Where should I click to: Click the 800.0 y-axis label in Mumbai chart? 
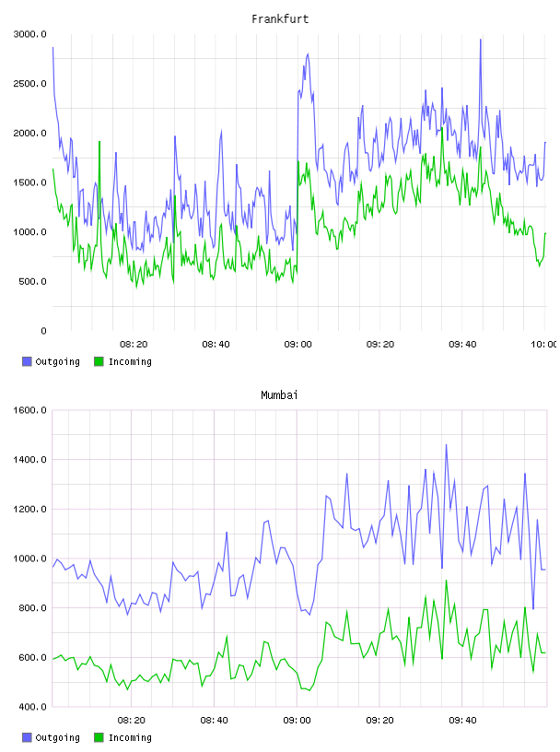pos(32,607)
